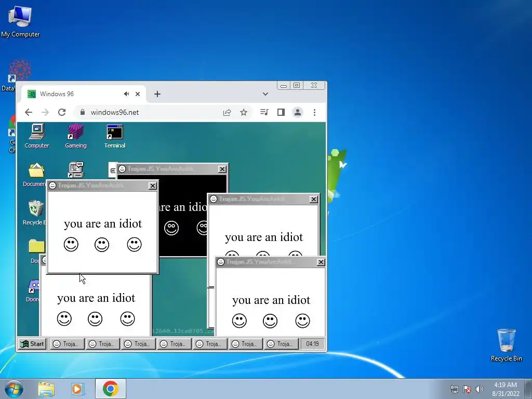Select the second Troja taskbar item

(103, 344)
